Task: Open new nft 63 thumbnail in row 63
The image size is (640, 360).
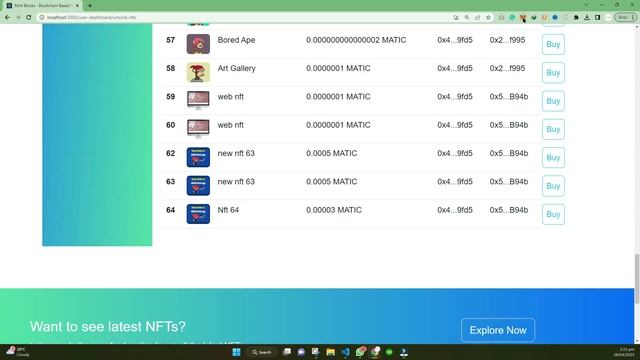Action: [198, 186]
